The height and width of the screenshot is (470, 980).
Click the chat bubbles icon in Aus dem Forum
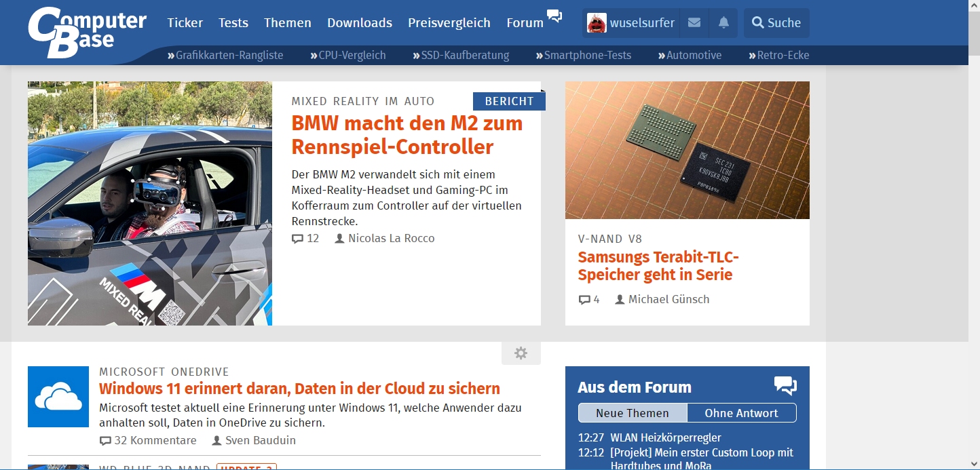click(x=785, y=386)
